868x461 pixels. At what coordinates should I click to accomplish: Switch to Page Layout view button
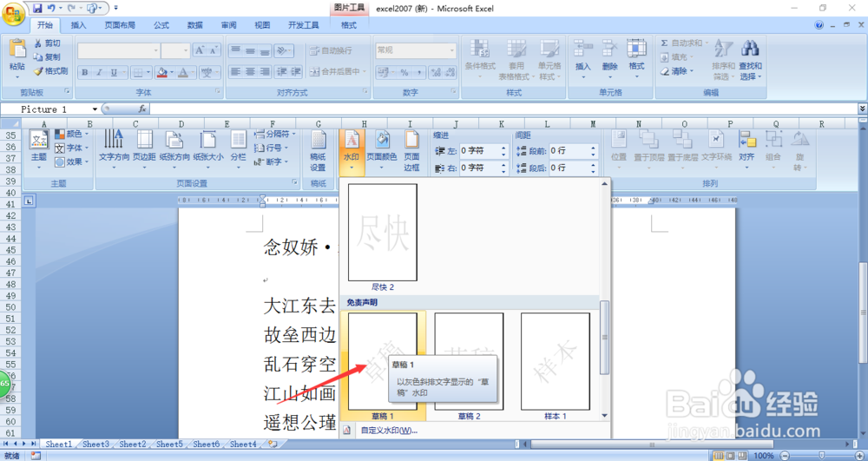coord(731,456)
